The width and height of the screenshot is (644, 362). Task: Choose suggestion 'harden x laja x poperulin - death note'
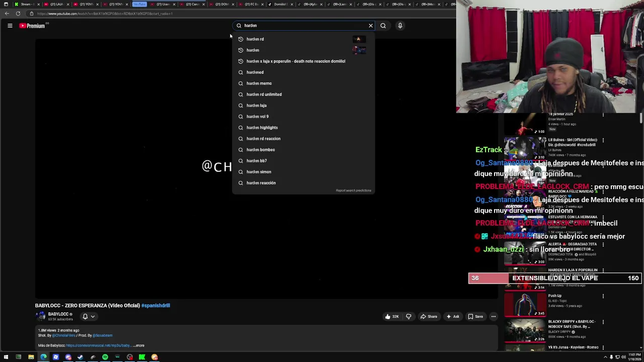pyautogui.click(x=303, y=61)
